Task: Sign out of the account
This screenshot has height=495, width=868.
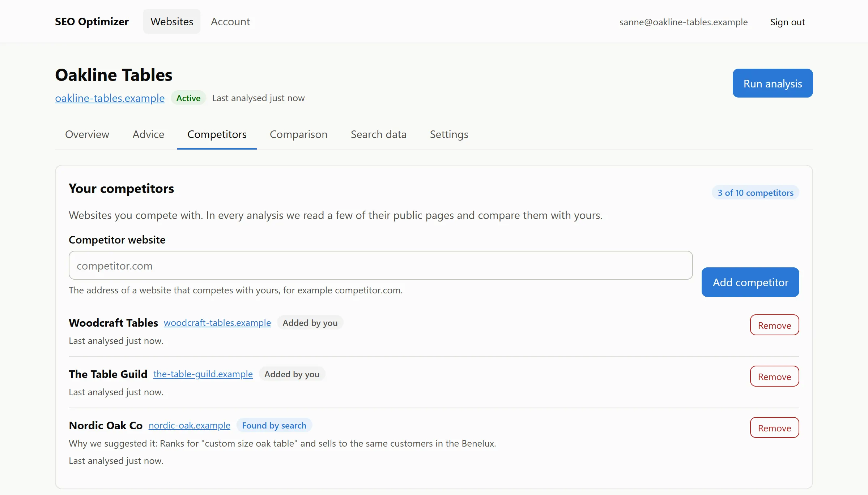Action: [x=787, y=22]
